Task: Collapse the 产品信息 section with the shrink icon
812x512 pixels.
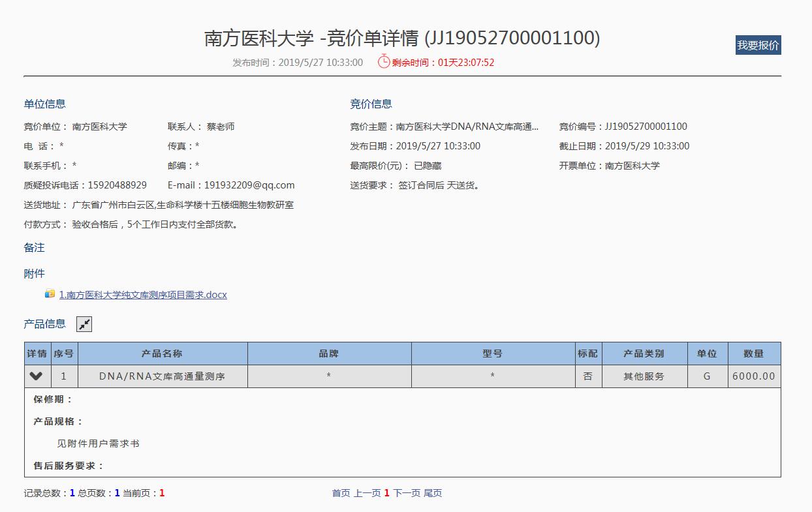Action: (84, 324)
